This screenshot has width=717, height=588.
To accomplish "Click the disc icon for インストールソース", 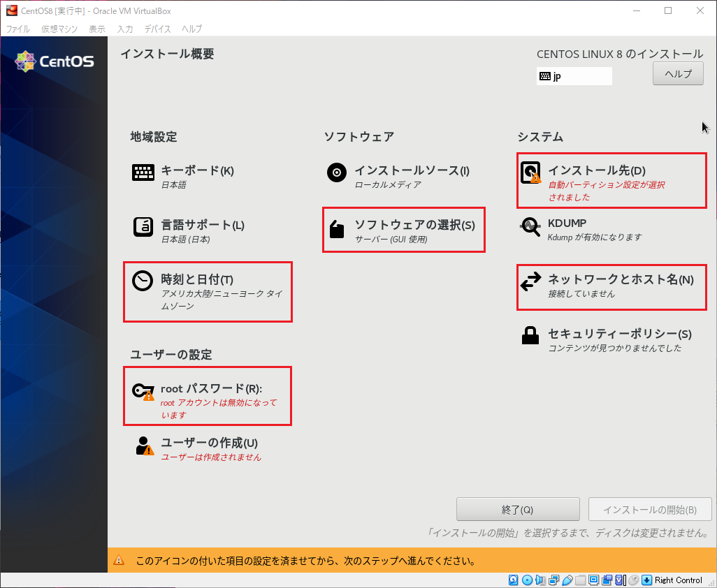I will tap(337, 172).
